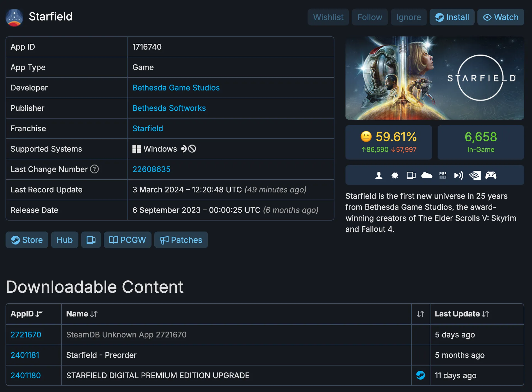
Task: Click the Wishlist button
Action: [328, 17]
